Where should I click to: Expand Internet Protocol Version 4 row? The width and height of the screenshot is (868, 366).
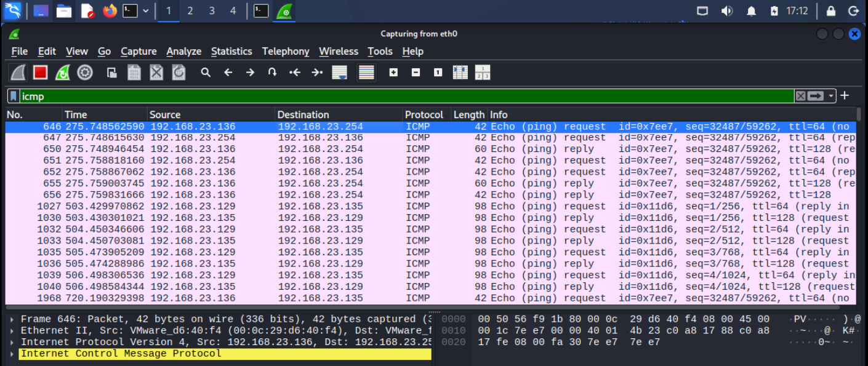13,343
